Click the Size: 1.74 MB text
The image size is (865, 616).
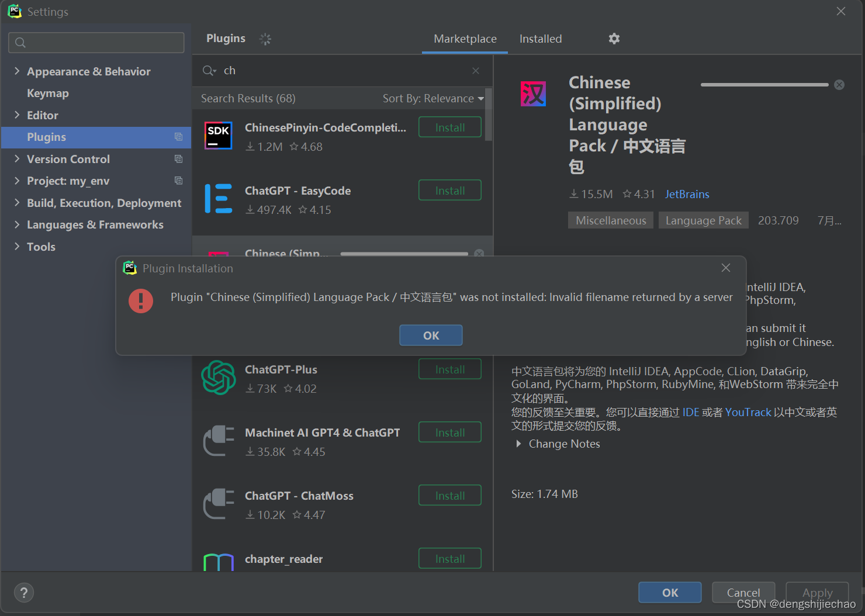pos(545,494)
